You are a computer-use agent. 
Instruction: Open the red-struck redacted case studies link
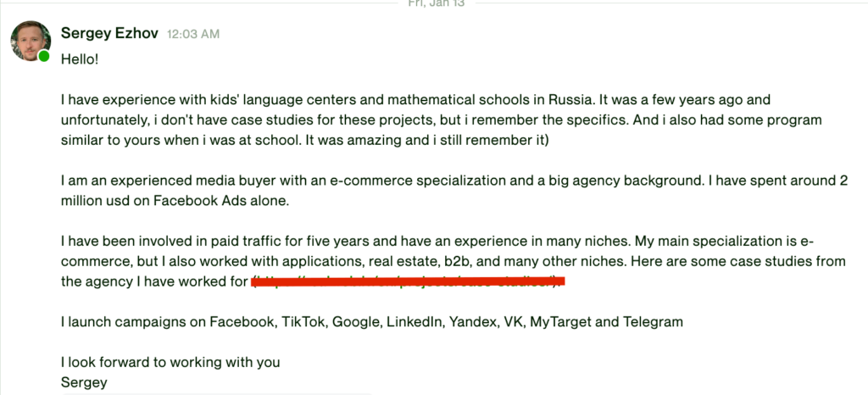[409, 281]
